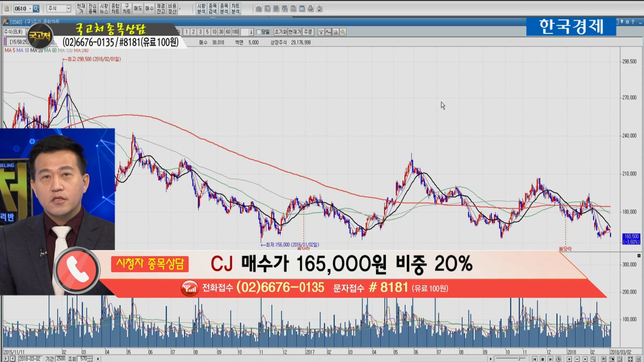This screenshot has height=362, width=644.
Task: Select the 30-minute interval button
Action: 221,32
